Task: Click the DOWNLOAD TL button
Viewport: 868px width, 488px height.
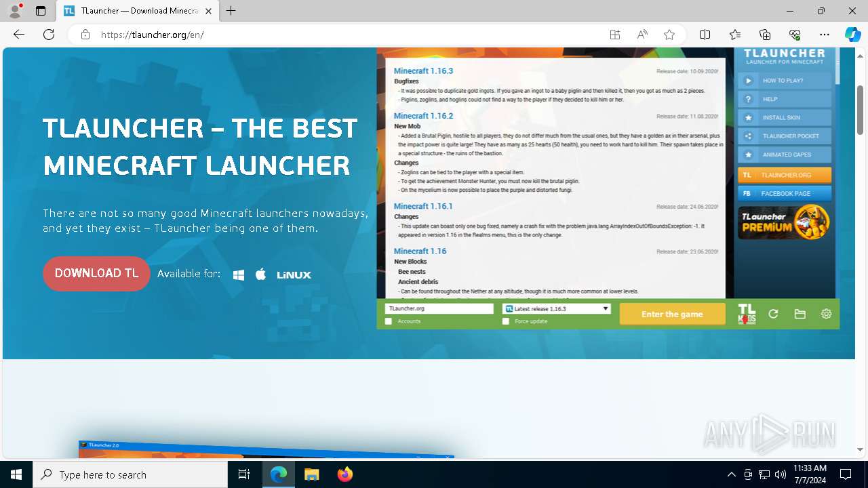Action: click(x=96, y=274)
